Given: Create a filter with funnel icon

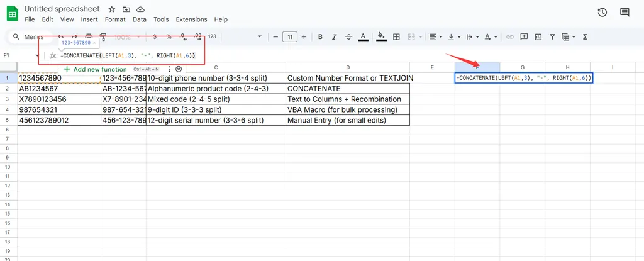Looking at the screenshot, I should [x=552, y=37].
